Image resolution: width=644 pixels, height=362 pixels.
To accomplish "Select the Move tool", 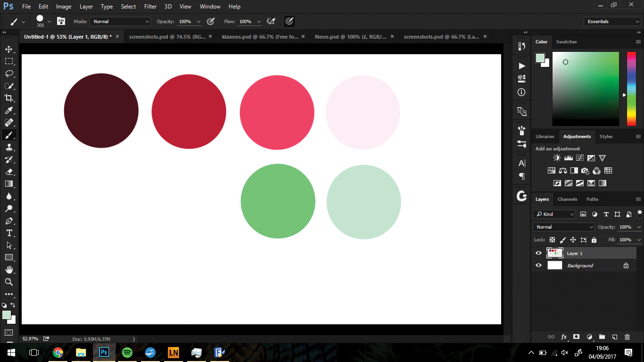I will [8, 49].
